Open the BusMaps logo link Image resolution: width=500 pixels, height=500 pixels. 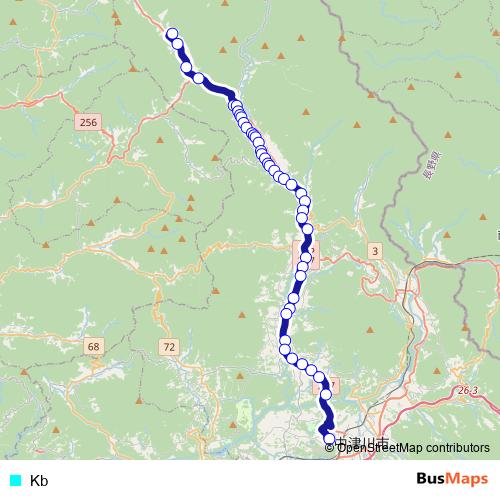(x=452, y=479)
